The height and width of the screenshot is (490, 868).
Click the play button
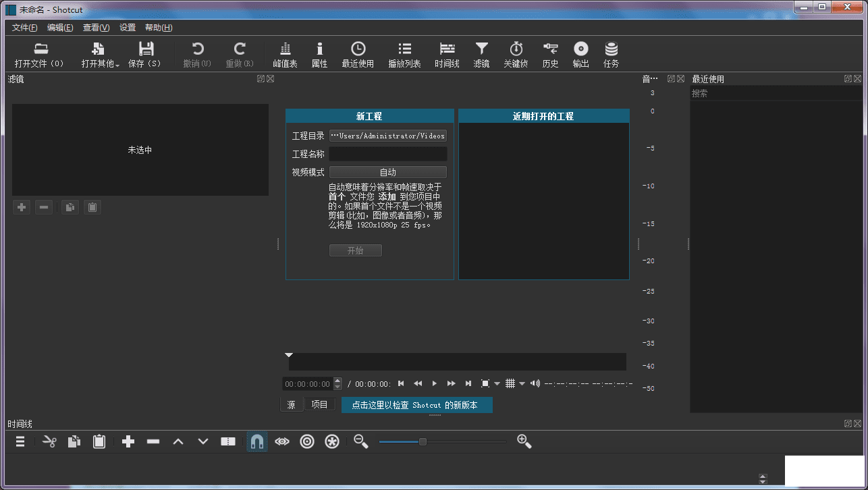[x=435, y=383]
